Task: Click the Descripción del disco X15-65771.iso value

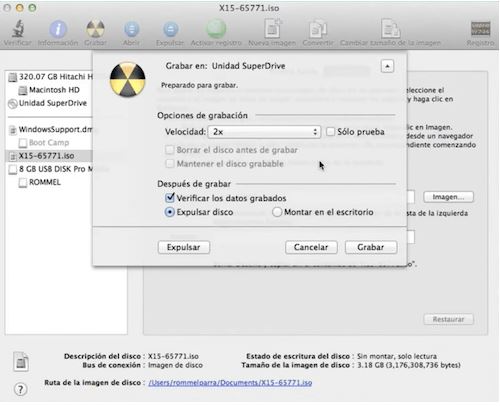Action: pyautogui.click(x=173, y=356)
